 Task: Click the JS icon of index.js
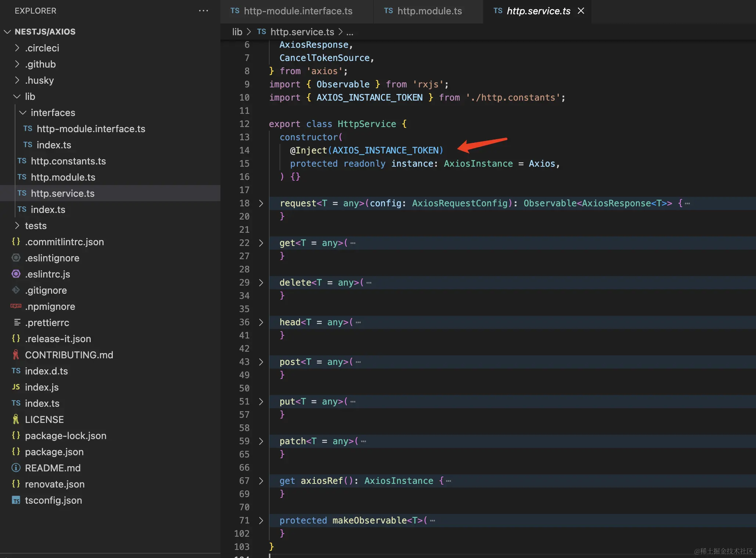[16, 387]
